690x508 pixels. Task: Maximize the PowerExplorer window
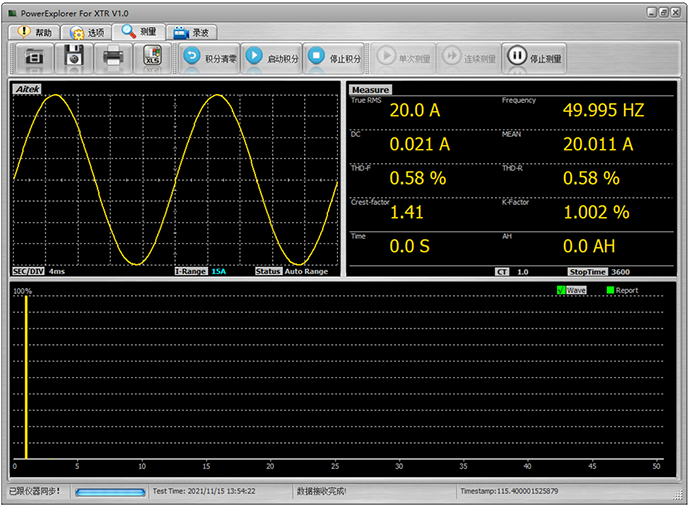pos(664,12)
